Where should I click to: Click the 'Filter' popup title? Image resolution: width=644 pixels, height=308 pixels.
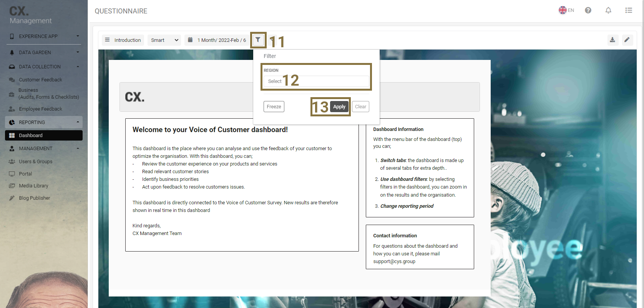point(270,56)
